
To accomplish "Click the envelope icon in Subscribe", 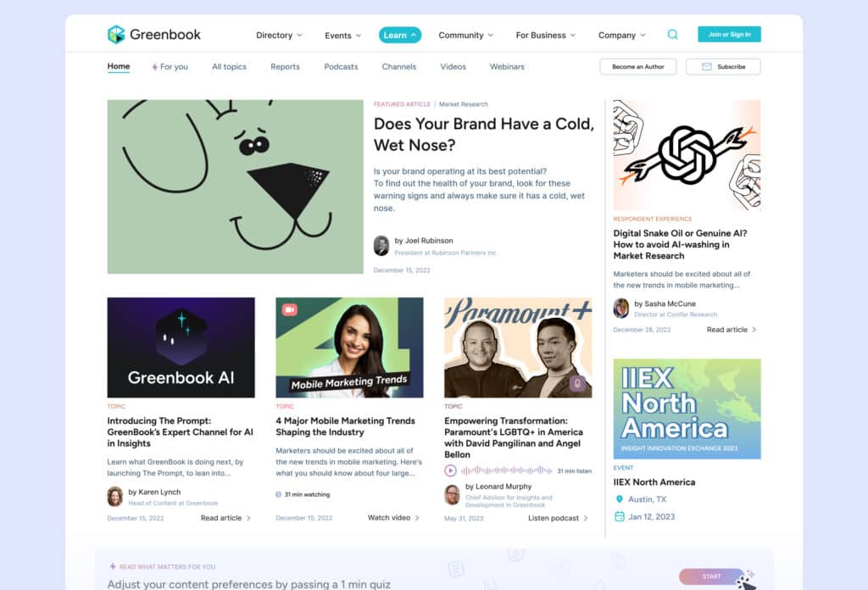I will 706,67.
